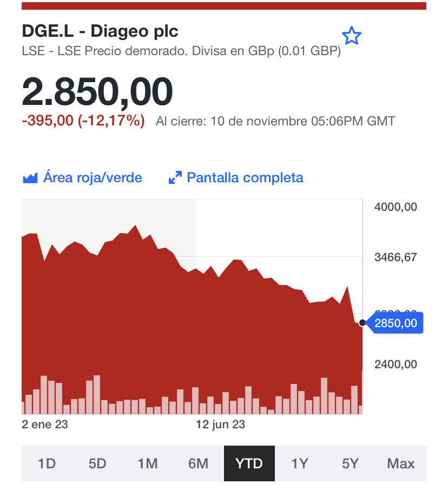Image resolution: width=448 pixels, height=497 pixels.
Task: Click the 2.850,00 headline price
Action: 97,92
